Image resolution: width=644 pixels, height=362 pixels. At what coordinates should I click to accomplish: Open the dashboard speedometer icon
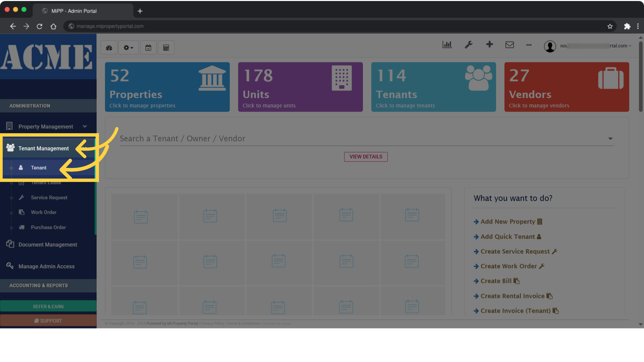(109, 47)
